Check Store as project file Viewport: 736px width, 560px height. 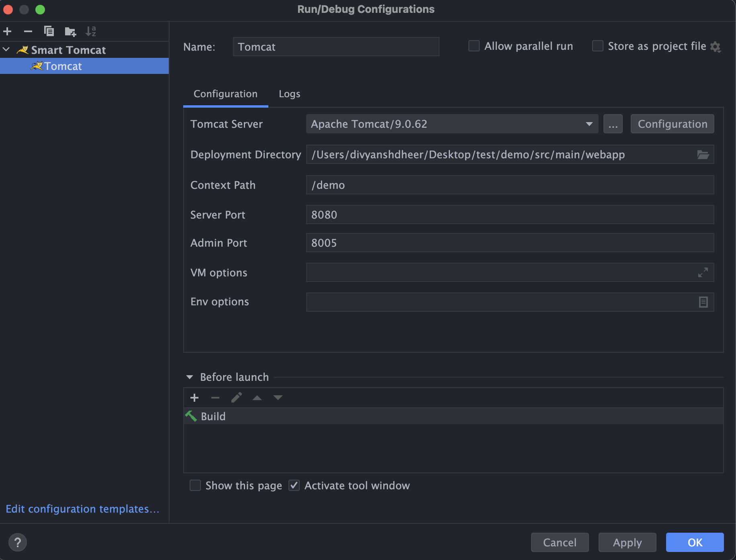tap(598, 46)
